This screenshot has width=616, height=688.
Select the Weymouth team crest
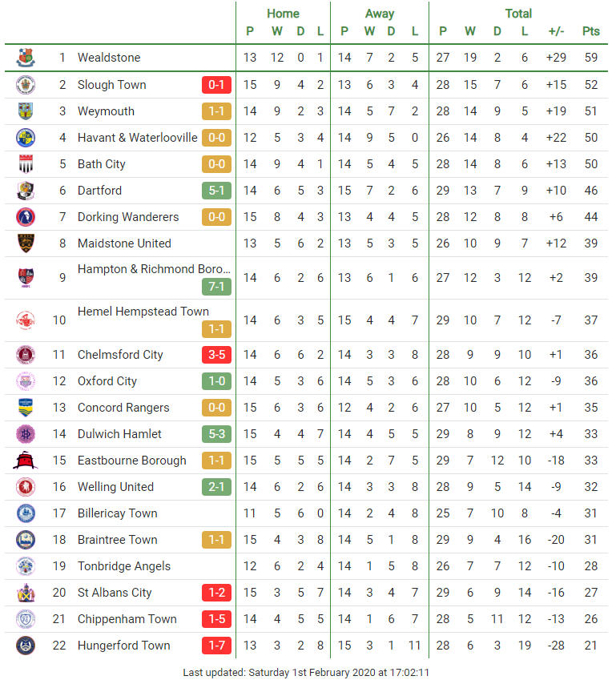pyautogui.click(x=26, y=111)
